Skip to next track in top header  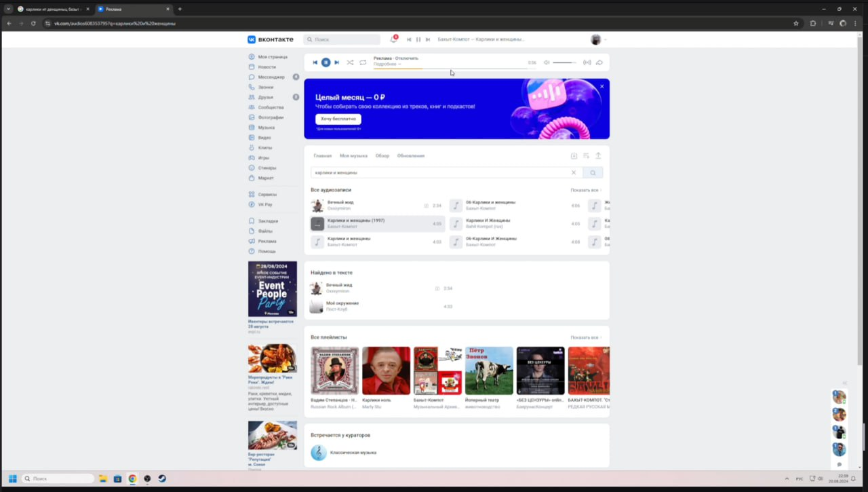[x=428, y=39]
